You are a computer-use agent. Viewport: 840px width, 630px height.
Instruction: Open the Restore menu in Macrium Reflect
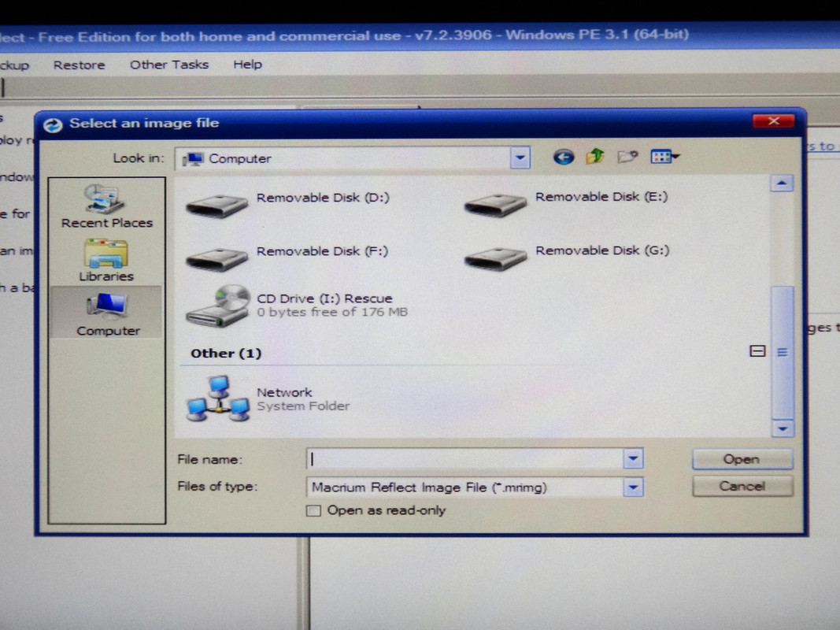[x=80, y=65]
